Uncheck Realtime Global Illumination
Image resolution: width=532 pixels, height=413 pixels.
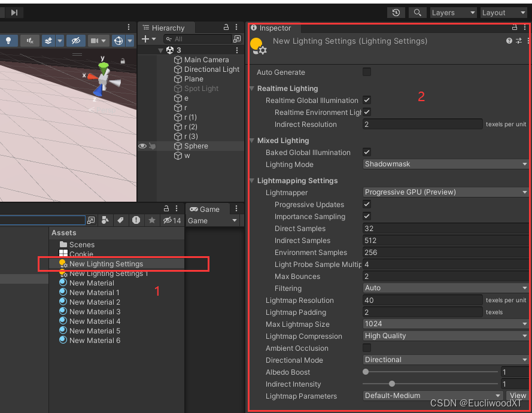click(366, 100)
